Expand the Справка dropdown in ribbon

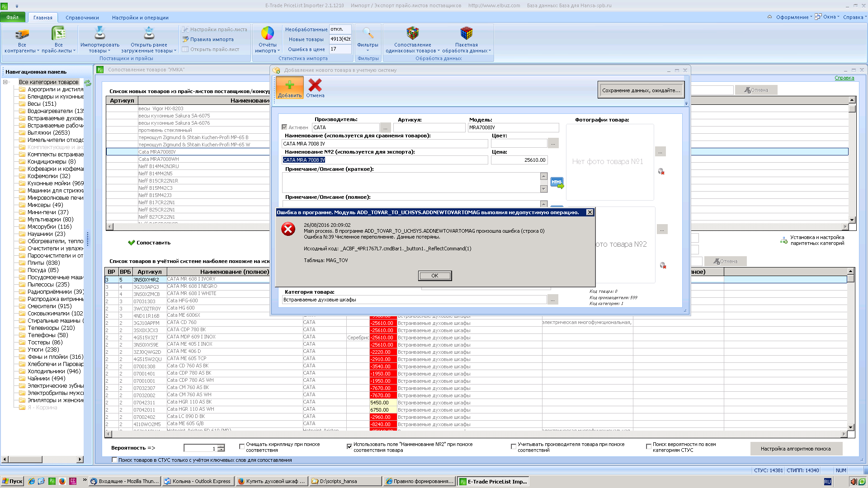(854, 17)
